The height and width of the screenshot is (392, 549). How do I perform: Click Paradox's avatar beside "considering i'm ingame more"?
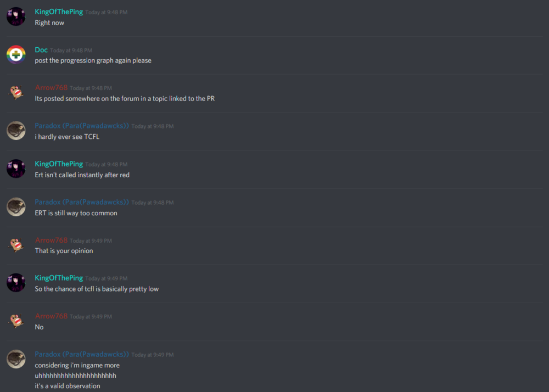click(16, 359)
